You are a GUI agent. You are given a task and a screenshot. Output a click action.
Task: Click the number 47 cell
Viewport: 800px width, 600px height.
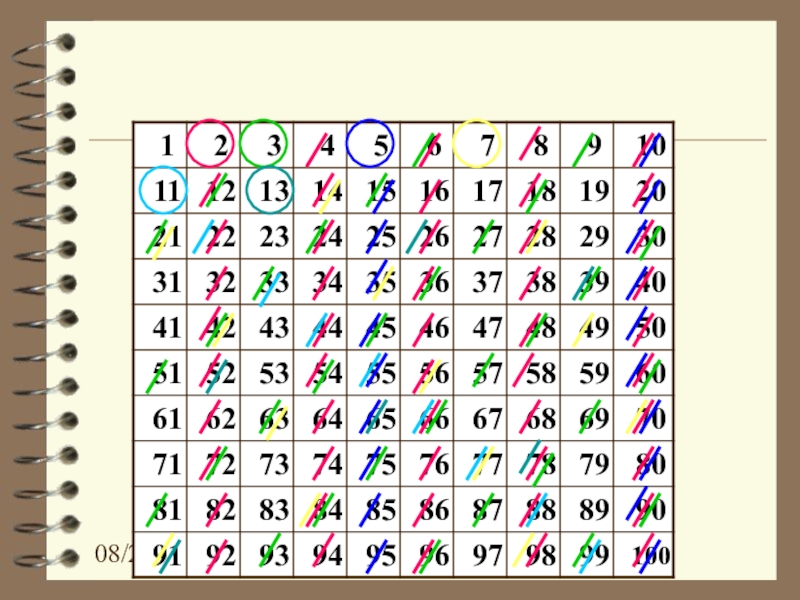481,327
